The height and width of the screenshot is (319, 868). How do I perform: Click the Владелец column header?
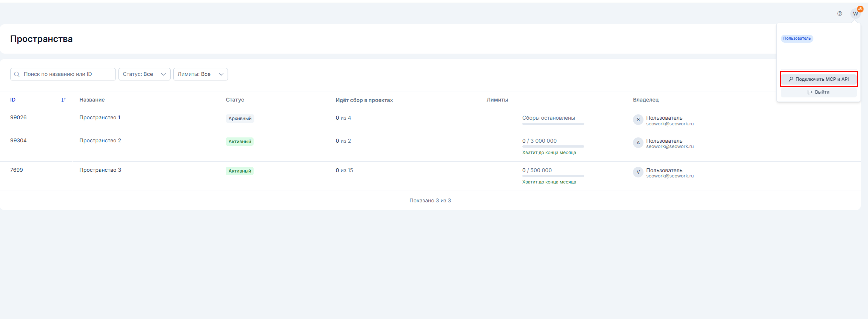(646, 100)
